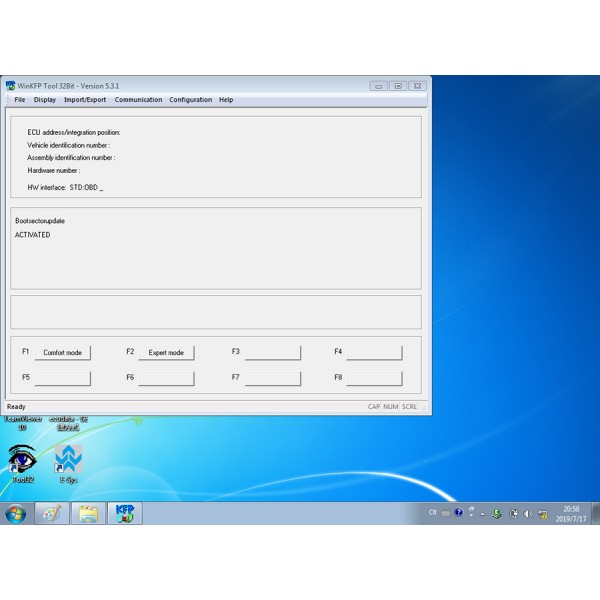The height and width of the screenshot is (600, 600).
Task: Click the power plug tray icon
Action: (x=514, y=514)
